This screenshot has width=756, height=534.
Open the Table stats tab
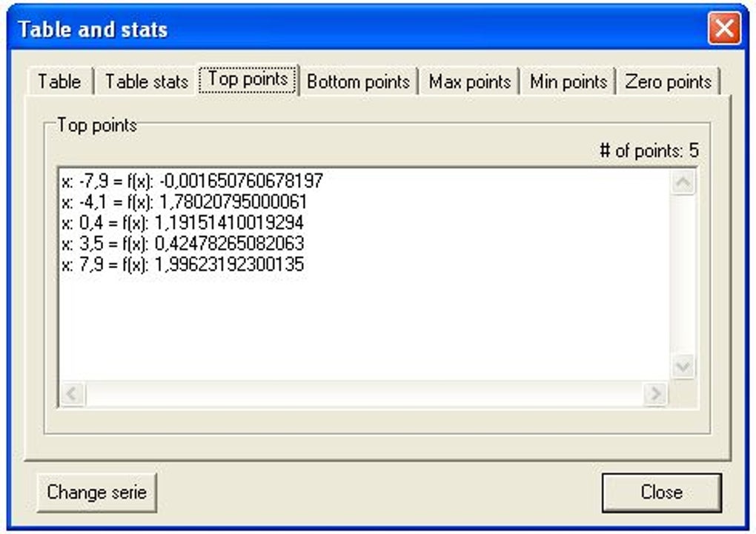pos(146,81)
